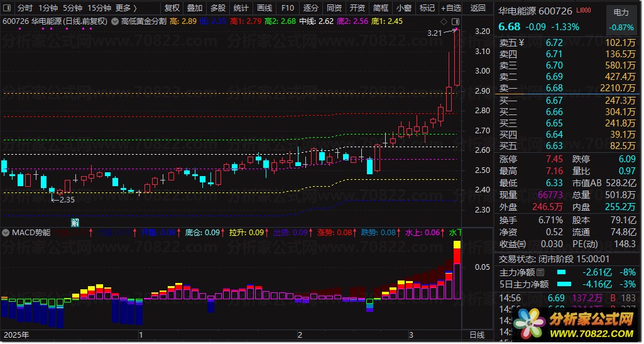Click the 统计 statistics button
This screenshot has width=644, height=344.
[241, 8]
